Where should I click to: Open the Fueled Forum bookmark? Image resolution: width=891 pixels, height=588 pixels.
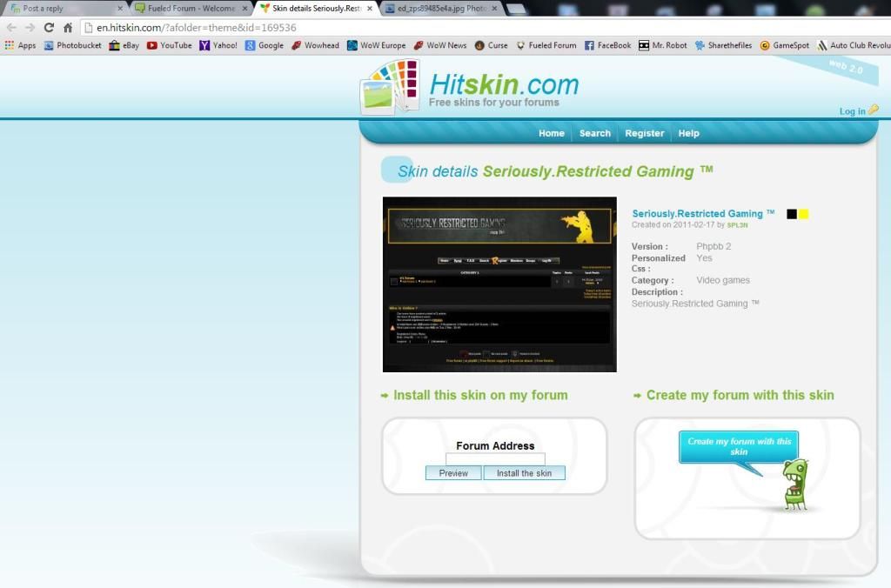[546, 45]
